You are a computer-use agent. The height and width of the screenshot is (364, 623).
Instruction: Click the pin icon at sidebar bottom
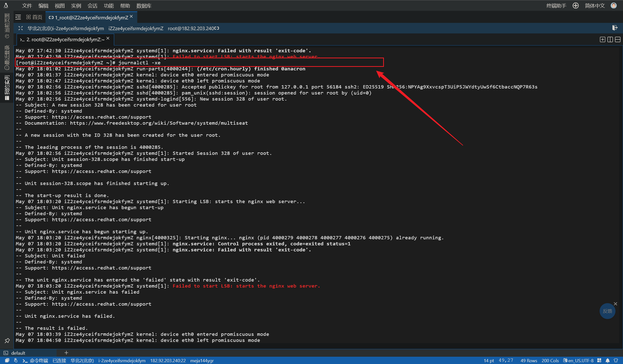(7, 341)
